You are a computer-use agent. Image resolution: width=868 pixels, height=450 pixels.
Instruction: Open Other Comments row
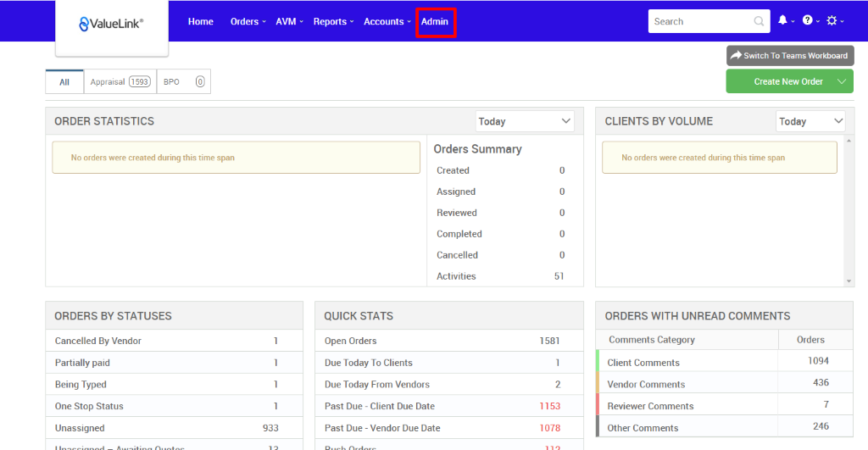tap(725, 427)
